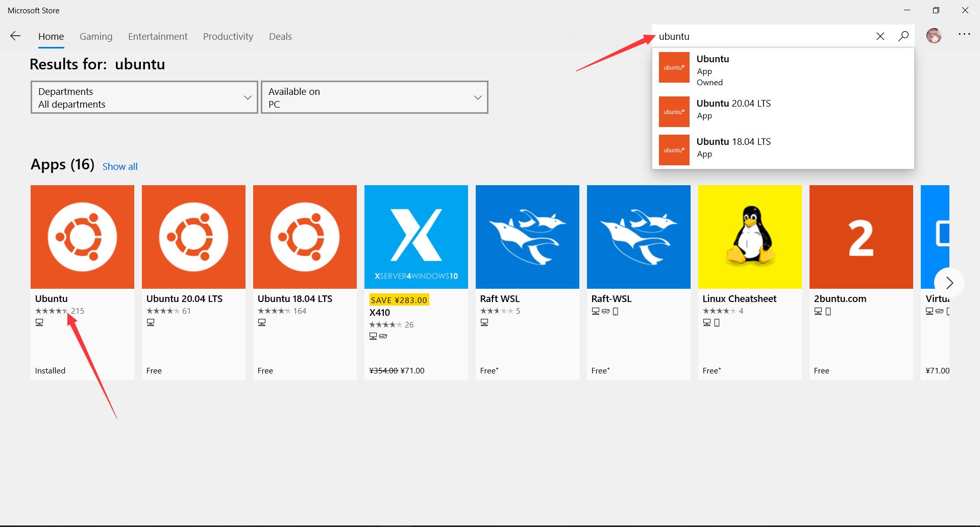Click the Linux Cheatsheet title
The image size is (980, 527).
740,298
